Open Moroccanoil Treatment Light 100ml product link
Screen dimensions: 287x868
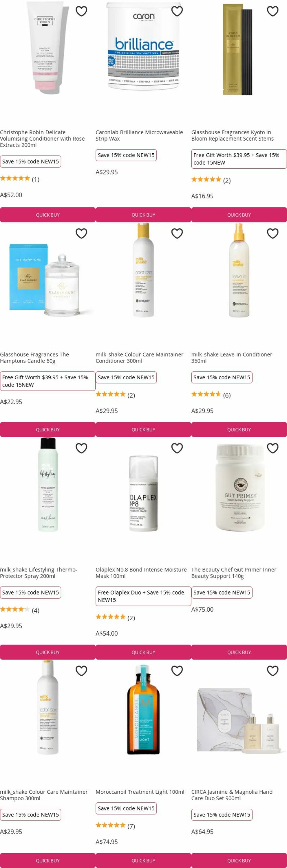(140, 792)
